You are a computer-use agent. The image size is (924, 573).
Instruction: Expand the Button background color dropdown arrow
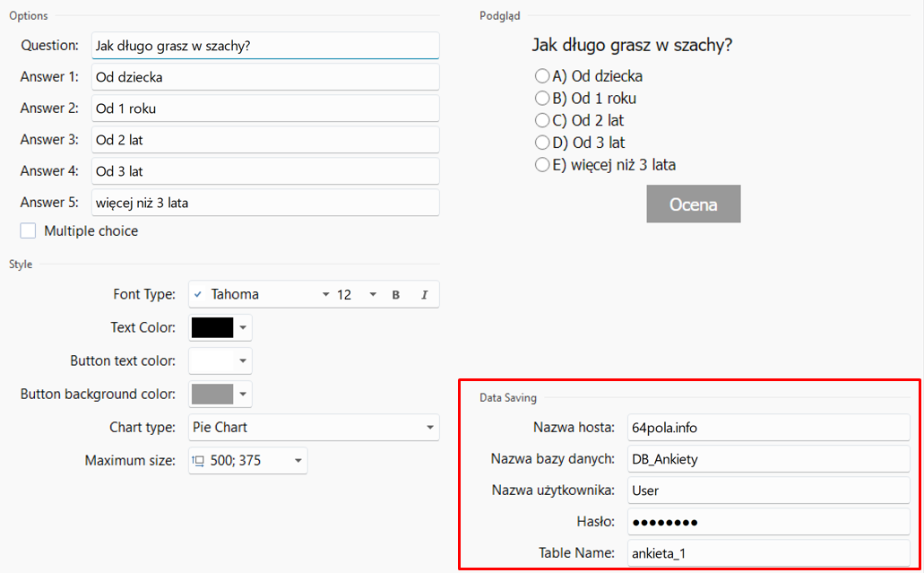click(243, 394)
